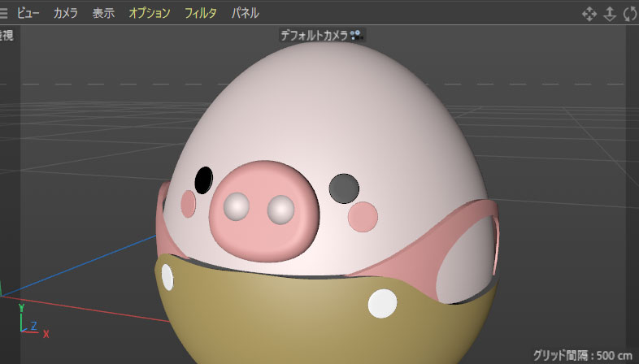Image resolution: width=639 pixels, height=364 pixels.
Task: Click the デフォルトカメラ label
Action: [314, 35]
